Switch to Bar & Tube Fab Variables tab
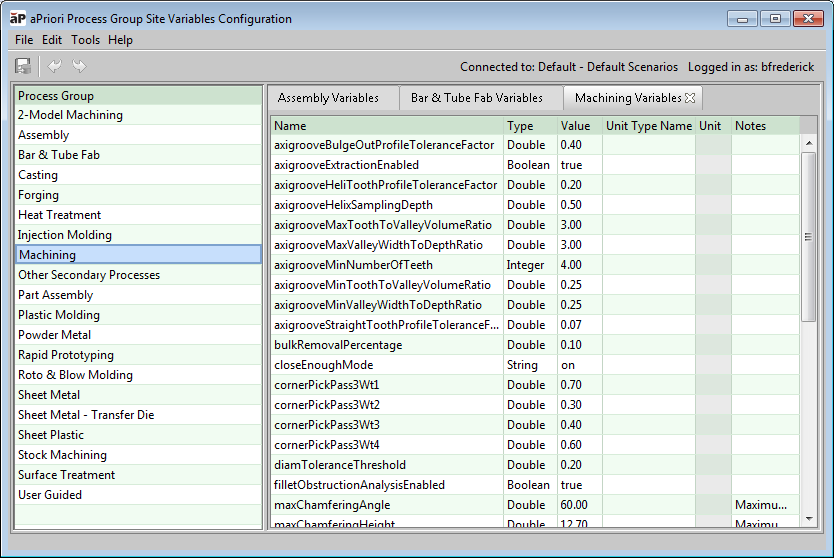834x558 pixels. (x=476, y=98)
